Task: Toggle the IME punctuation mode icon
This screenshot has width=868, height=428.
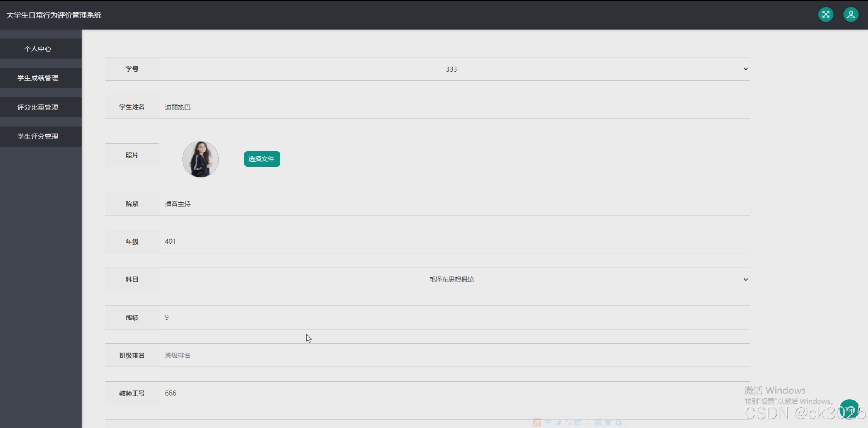Action: coord(568,423)
